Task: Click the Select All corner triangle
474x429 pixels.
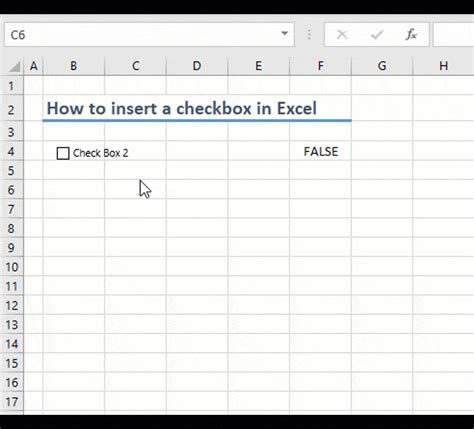Action: 14,66
